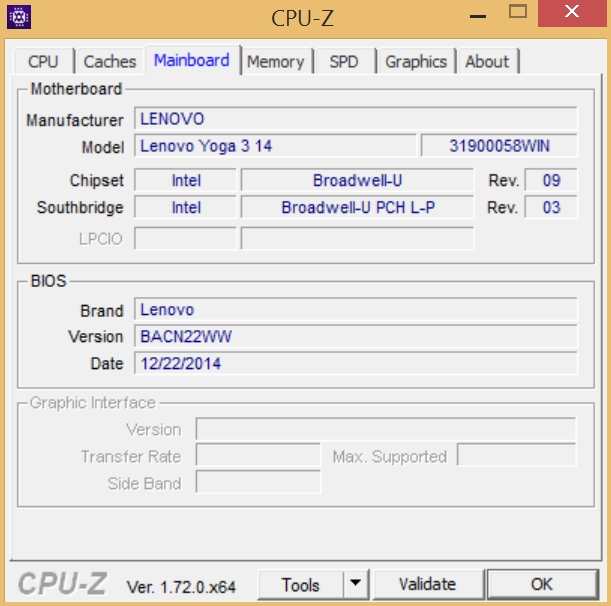Click the Chipset vendor Intel field
Image resolution: width=611 pixels, height=606 pixels.
click(185, 180)
